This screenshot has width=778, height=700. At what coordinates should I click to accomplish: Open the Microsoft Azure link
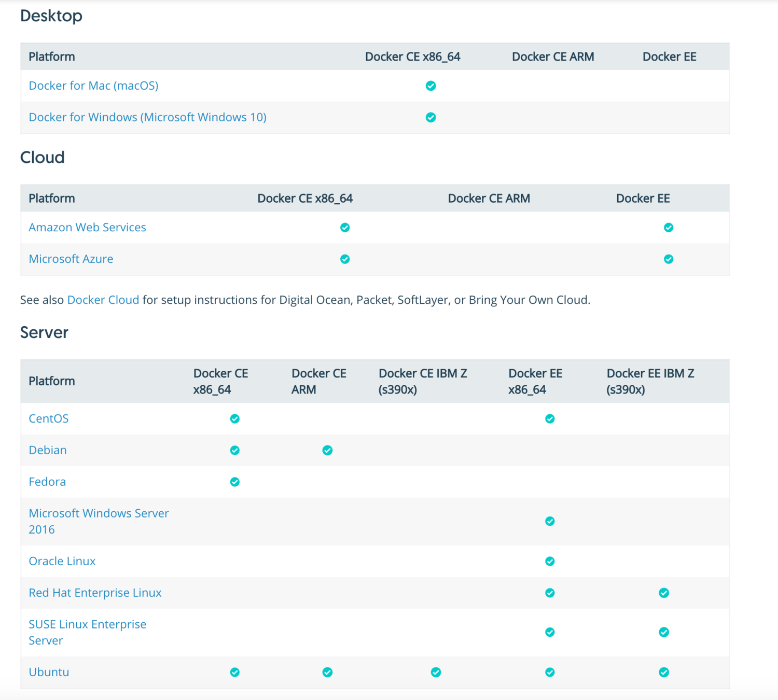click(x=71, y=259)
